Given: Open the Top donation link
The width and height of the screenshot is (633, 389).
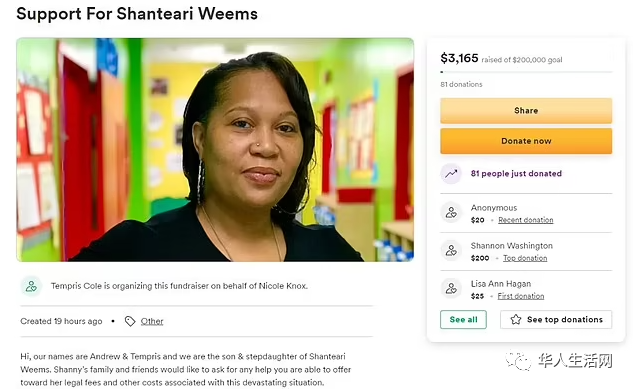Looking at the screenshot, I should point(525,258).
